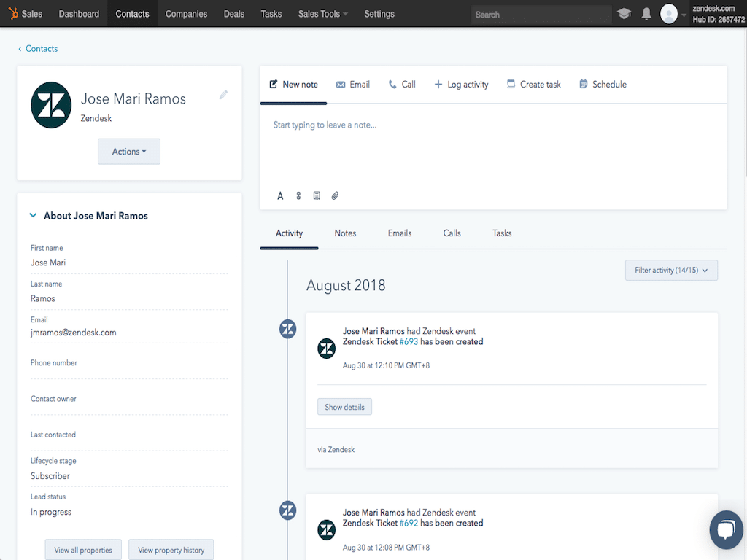Click email jmramos@zendesk.com
The height and width of the screenshot is (560, 747).
pyautogui.click(x=74, y=332)
